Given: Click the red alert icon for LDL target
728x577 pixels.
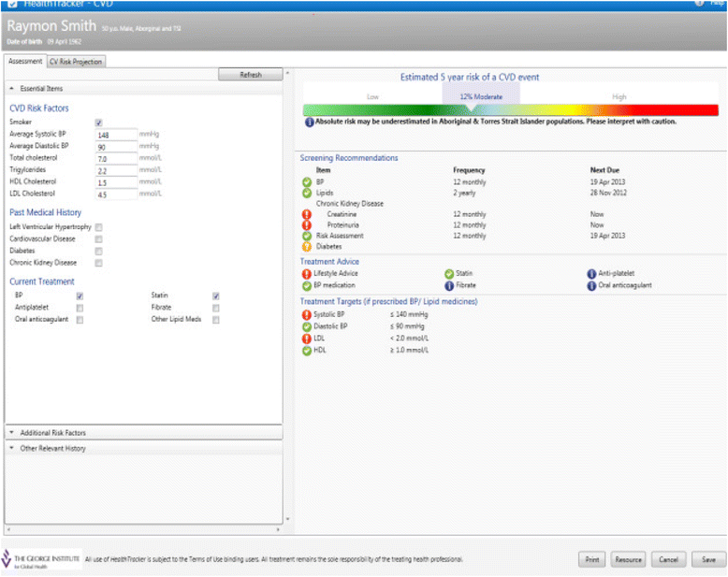Looking at the screenshot, I should (x=306, y=339).
